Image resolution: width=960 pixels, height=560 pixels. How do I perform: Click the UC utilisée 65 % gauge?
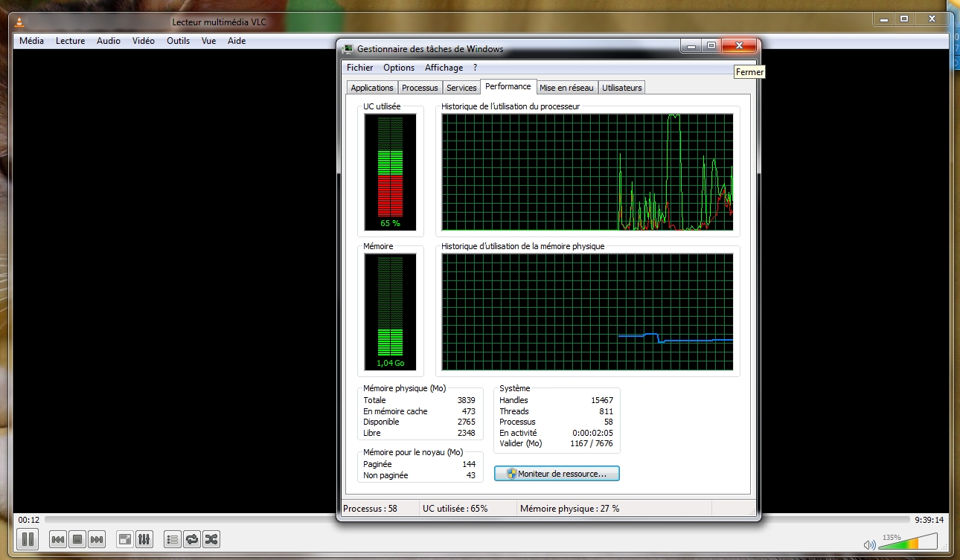pyautogui.click(x=390, y=172)
